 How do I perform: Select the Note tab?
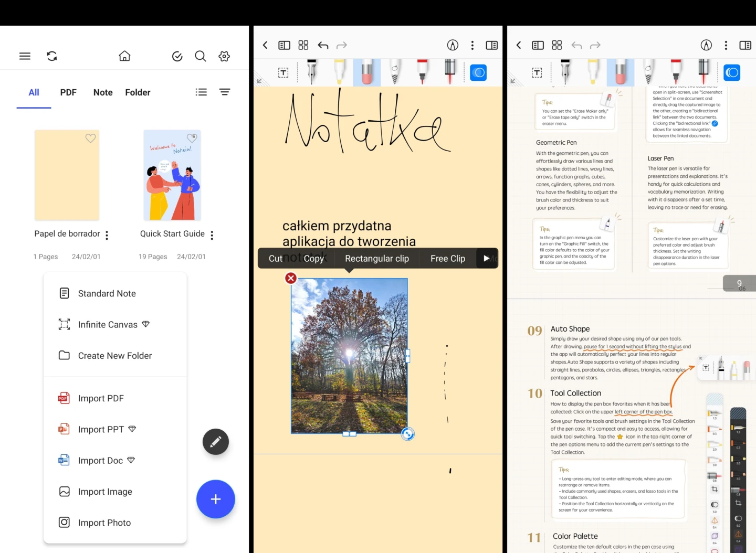click(x=103, y=92)
